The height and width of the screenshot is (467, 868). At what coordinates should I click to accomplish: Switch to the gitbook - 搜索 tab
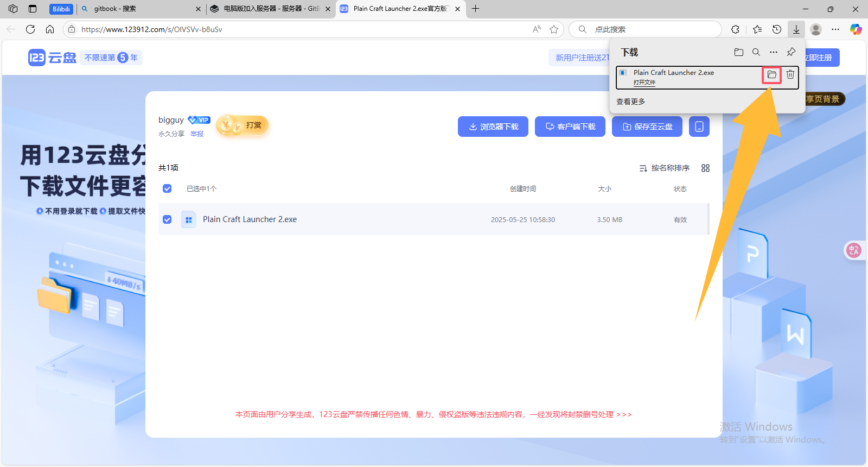(141, 9)
